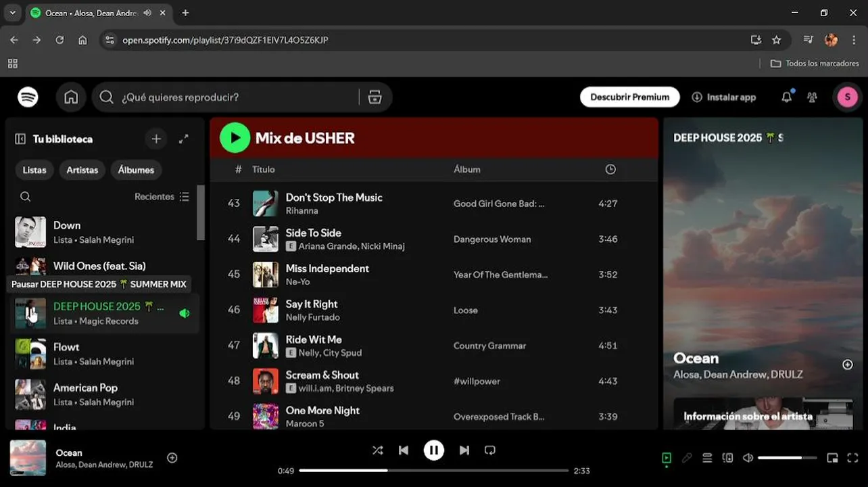Screen dimensions: 868x487
Task: Create a new playlist with plus icon
Action: pyautogui.click(x=156, y=139)
